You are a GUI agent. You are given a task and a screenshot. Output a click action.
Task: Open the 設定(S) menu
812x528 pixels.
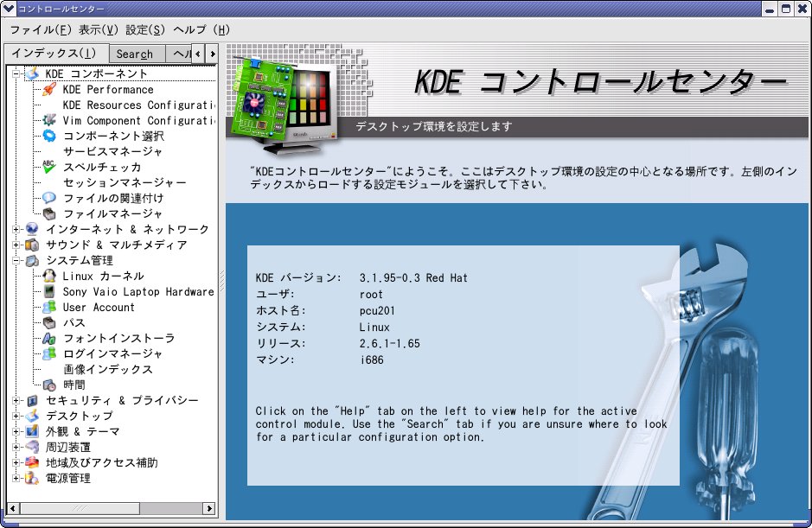click(145, 30)
